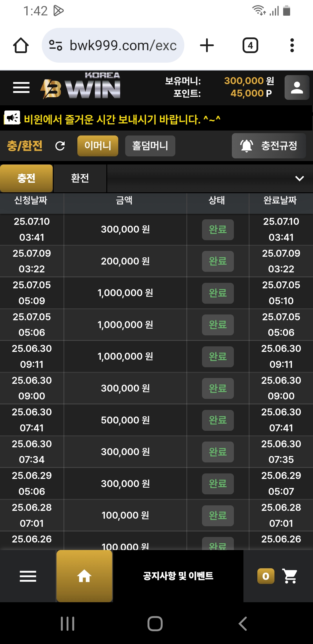The image size is (313, 644).
Task: Switch to 홀덤머니 money type
Action: [x=150, y=146]
